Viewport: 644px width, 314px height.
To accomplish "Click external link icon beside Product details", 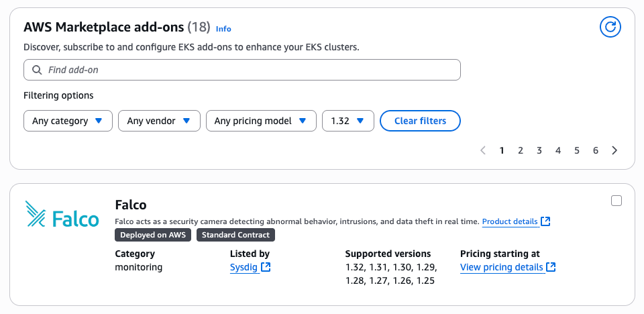I will (545, 221).
